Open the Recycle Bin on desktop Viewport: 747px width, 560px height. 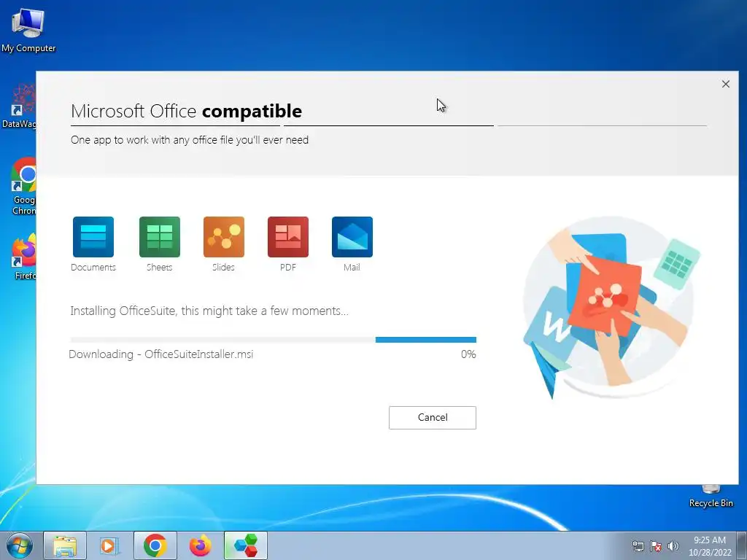[x=711, y=497]
